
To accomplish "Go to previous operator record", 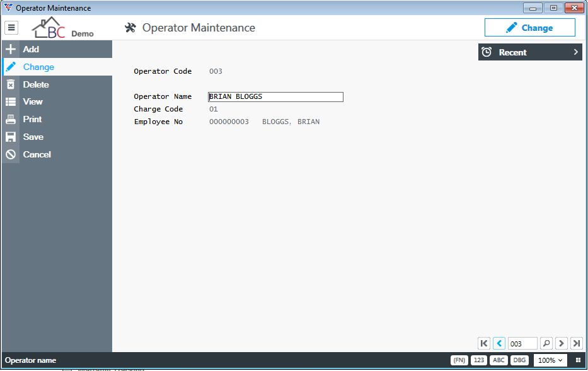I will coord(499,343).
